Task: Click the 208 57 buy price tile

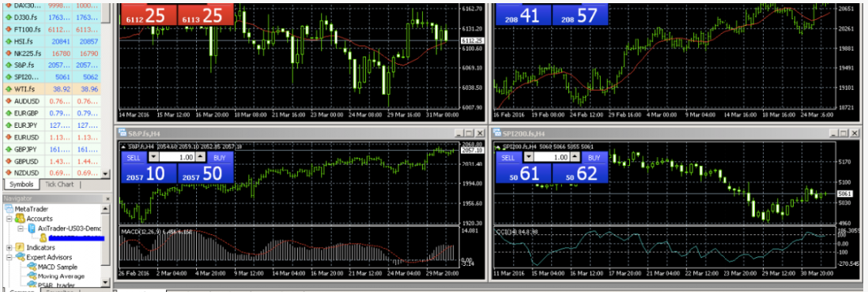Action: tap(579, 15)
